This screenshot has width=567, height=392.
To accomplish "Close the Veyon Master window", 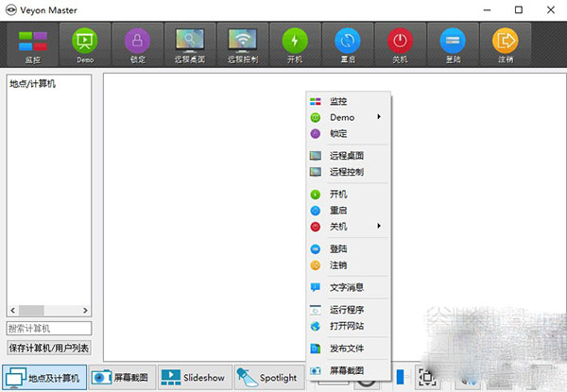I will coord(550,10).
